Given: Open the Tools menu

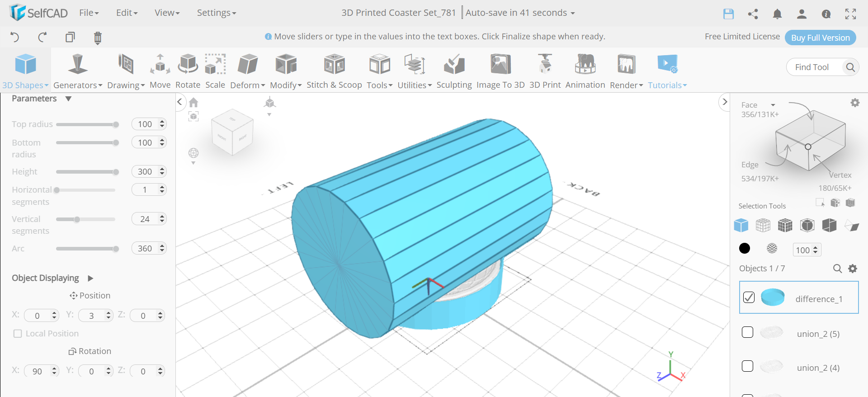Looking at the screenshot, I should 380,71.
